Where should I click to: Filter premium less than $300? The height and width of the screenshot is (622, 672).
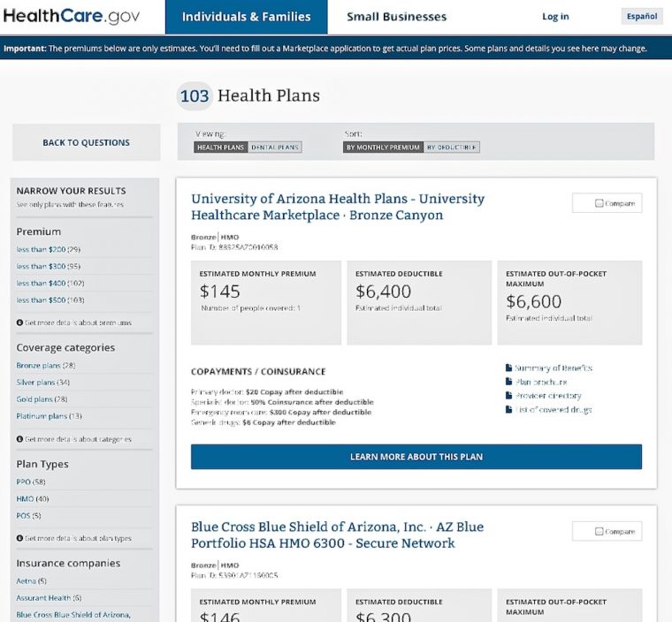(49, 267)
